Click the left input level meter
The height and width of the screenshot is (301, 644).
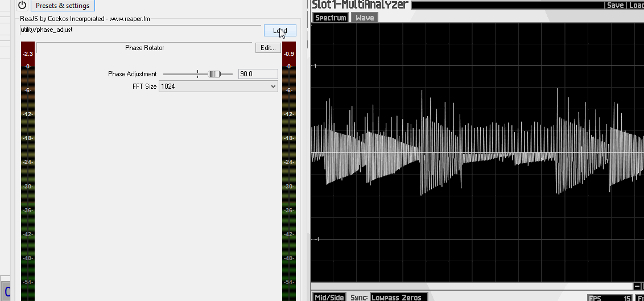(27, 171)
